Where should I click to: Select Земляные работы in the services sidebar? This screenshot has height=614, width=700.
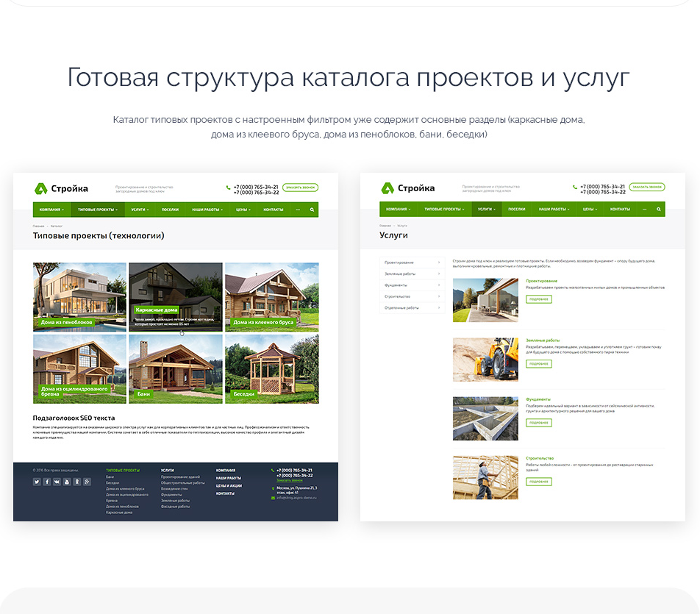[412, 274]
